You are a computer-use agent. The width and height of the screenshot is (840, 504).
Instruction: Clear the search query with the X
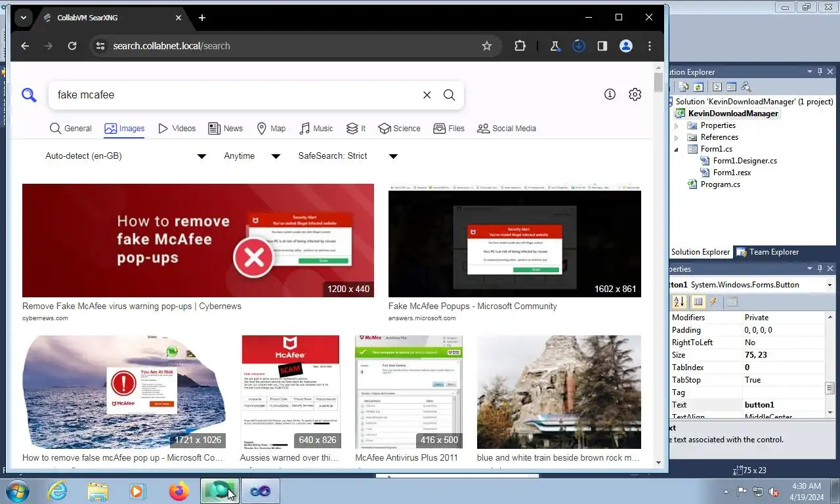click(x=427, y=95)
